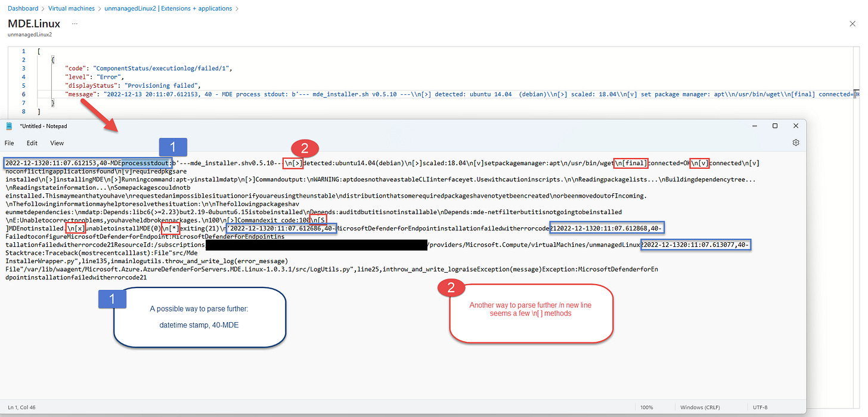Click line number 8 in JSON gutter

pos(24,112)
